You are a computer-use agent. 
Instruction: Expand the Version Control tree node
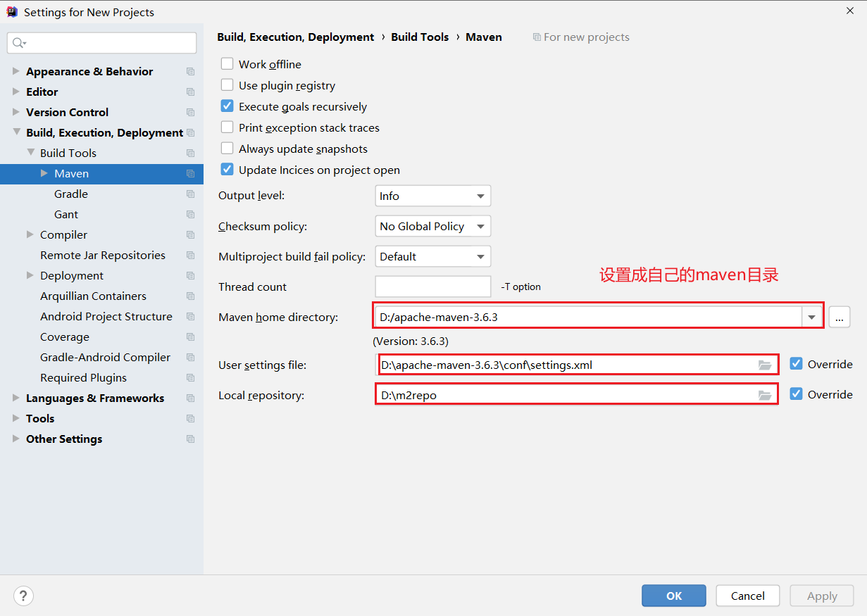click(15, 112)
